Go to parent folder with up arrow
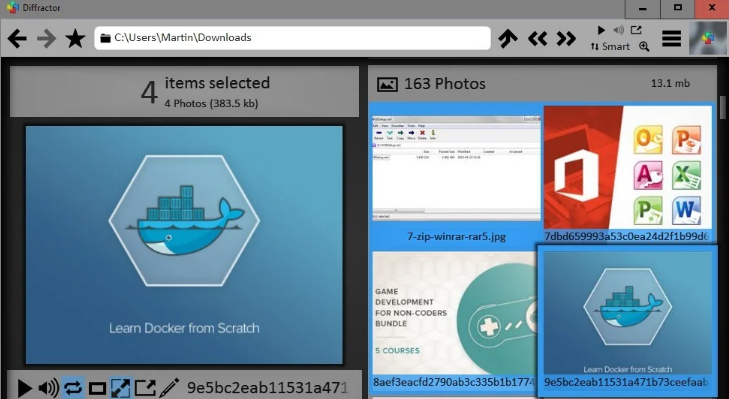729x399 pixels. [x=508, y=38]
